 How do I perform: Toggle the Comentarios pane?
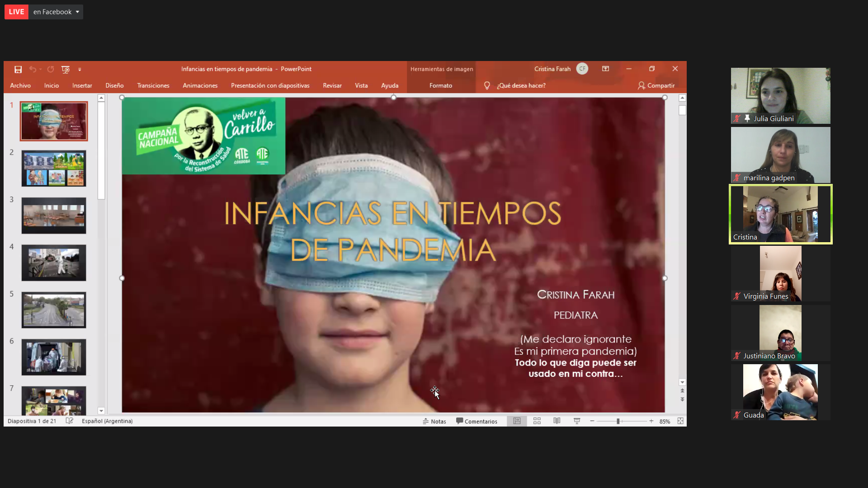[476, 421]
